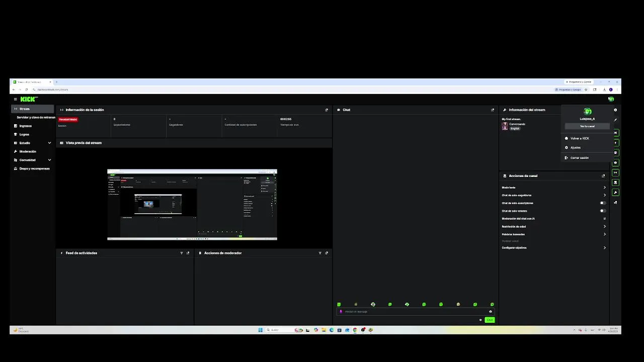The height and width of the screenshot is (362, 644).
Task: Filter the Feed de actividades panel
Action: coord(182,253)
